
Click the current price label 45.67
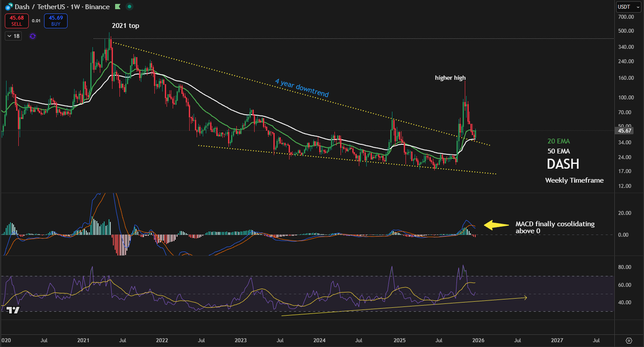pos(625,130)
